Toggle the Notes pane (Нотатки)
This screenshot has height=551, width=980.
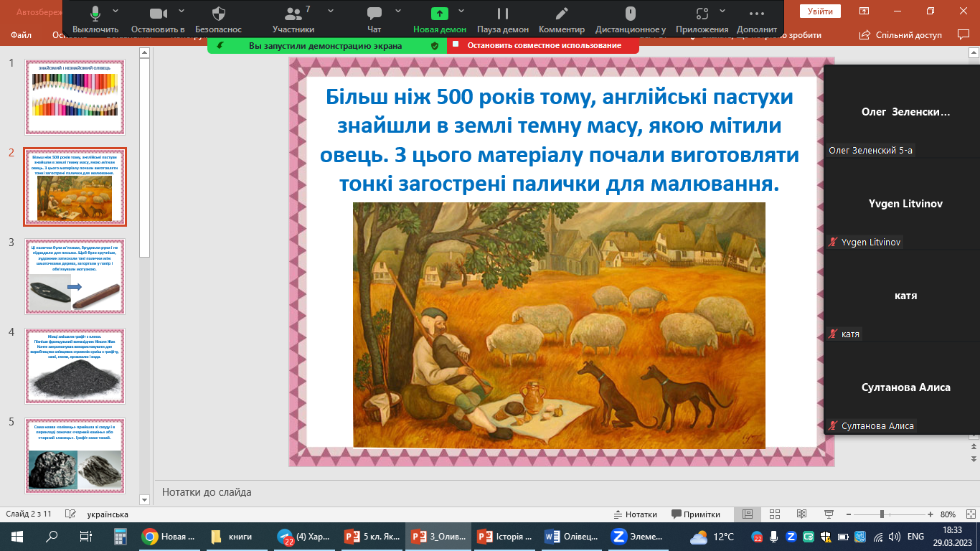click(636, 514)
